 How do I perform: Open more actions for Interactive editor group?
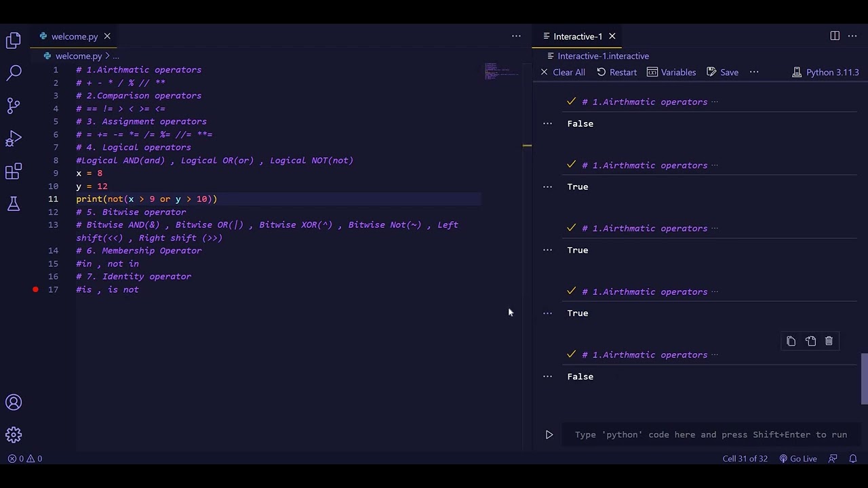[x=852, y=37]
